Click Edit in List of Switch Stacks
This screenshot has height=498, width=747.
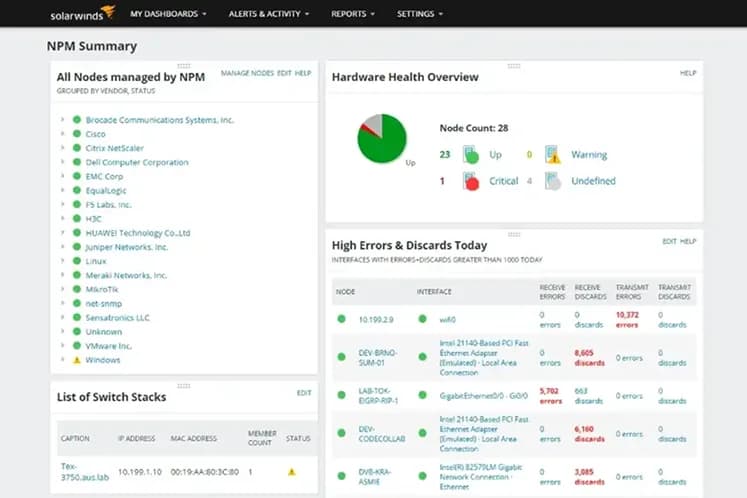point(304,393)
